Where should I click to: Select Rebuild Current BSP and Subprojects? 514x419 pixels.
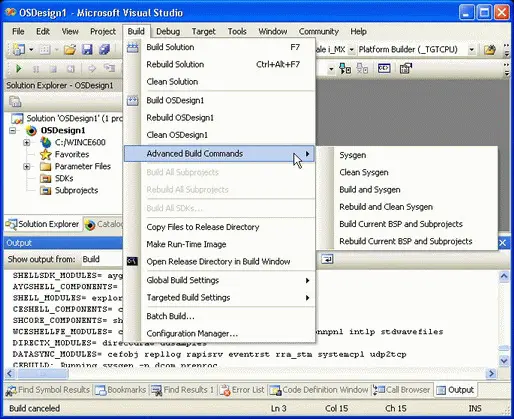407,241
